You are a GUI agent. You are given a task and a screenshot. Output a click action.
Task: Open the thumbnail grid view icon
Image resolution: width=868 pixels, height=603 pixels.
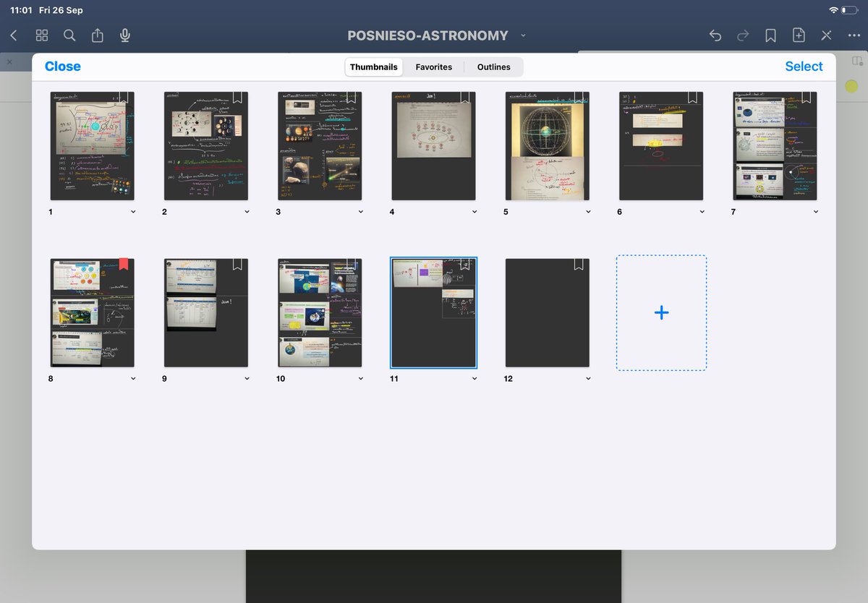(x=42, y=35)
